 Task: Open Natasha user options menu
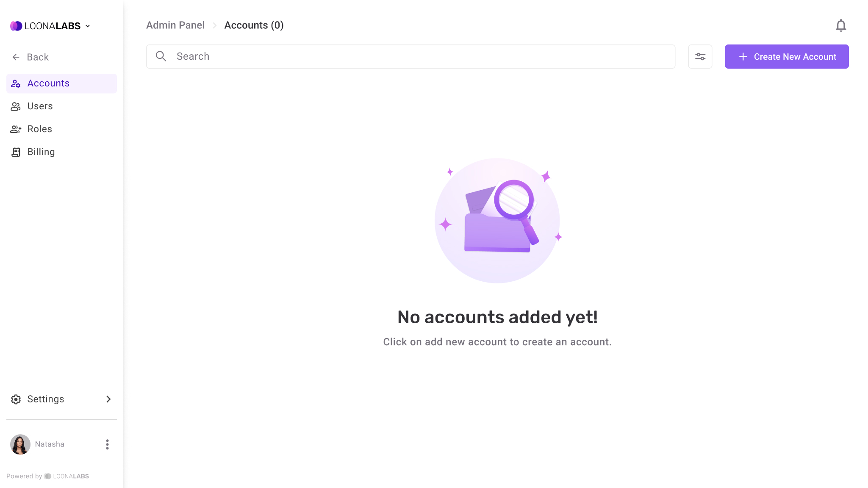click(x=107, y=444)
